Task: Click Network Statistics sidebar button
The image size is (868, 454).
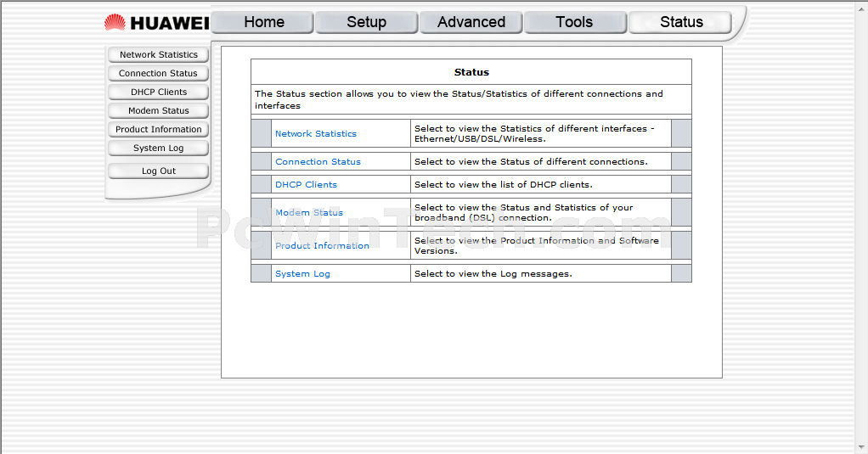Action: click(158, 55)
